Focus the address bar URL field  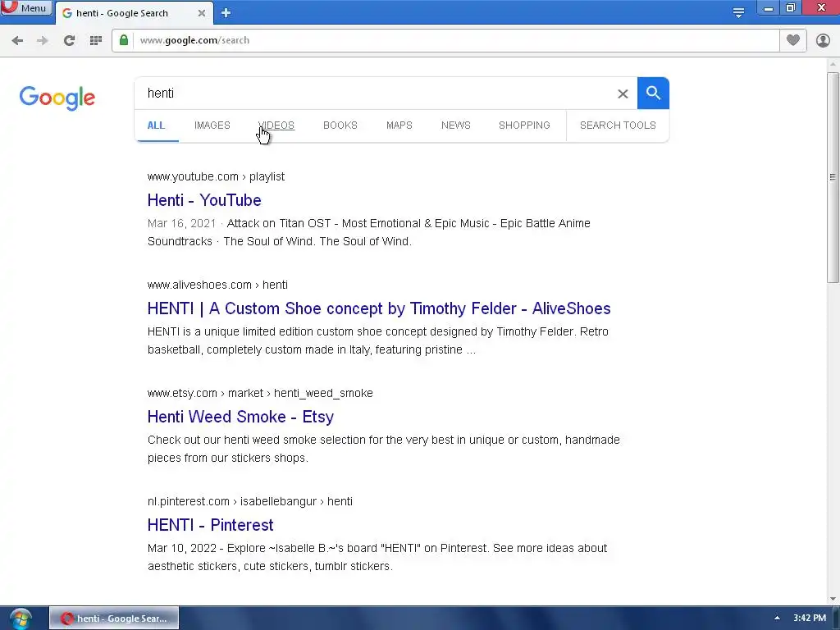455,40
